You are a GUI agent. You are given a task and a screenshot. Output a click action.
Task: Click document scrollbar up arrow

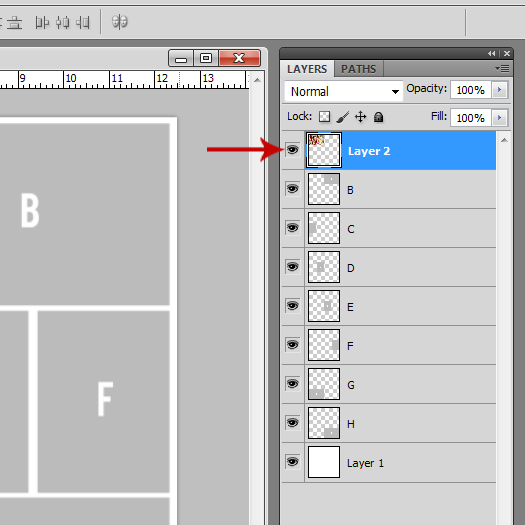click(x=257, y=80)
